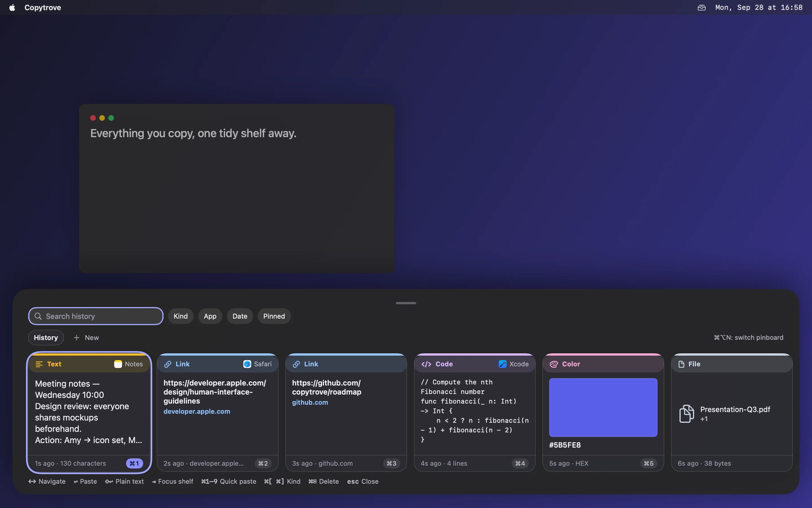This screenshot has width=812, height=508.
Task: Click the Navigate arrows hint icon
Action: [x=32, y=481]
